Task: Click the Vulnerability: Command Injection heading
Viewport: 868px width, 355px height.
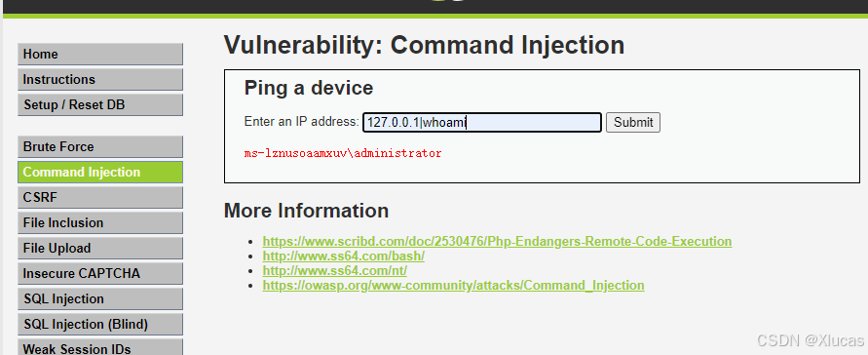Action: coord(424,45)
